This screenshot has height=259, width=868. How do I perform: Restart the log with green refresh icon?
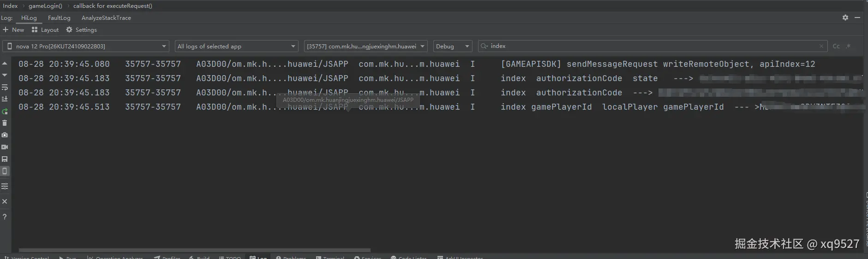pos(5,111)
